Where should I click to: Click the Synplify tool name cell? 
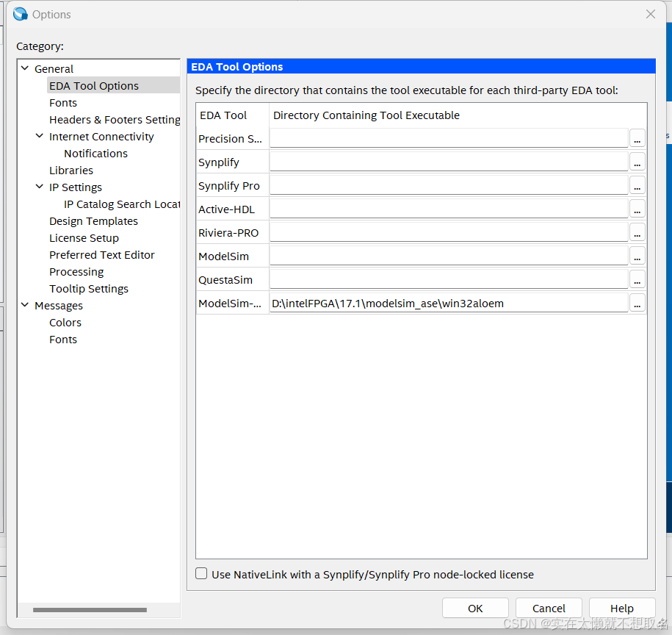point(233,162)
